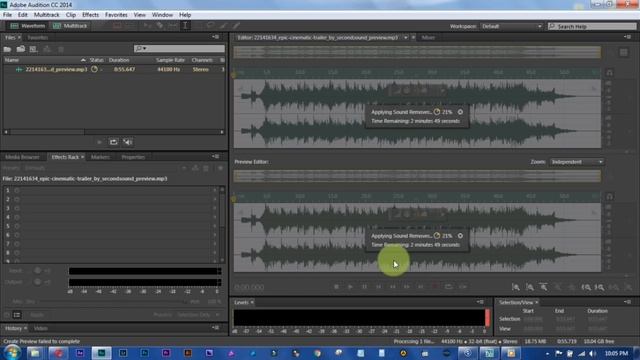The image size is (640, 360).
Task: Toggle main Effects Rack power button
Action: (7, 315)
